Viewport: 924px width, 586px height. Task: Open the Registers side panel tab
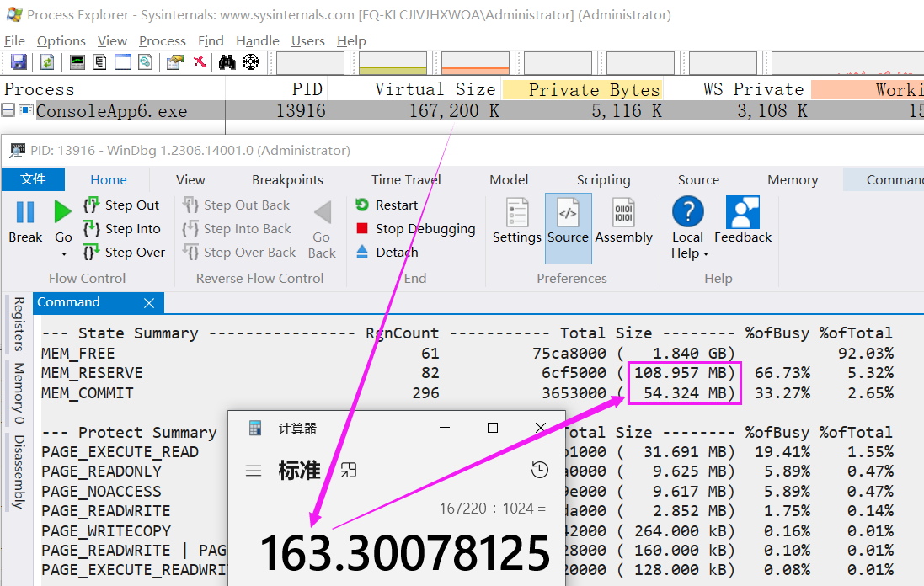pos(19,324)
